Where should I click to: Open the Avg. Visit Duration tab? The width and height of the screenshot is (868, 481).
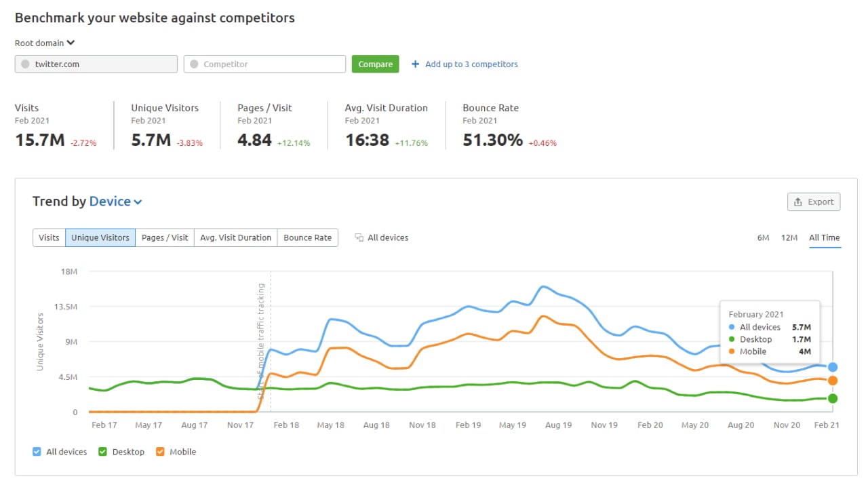(235, 237)
